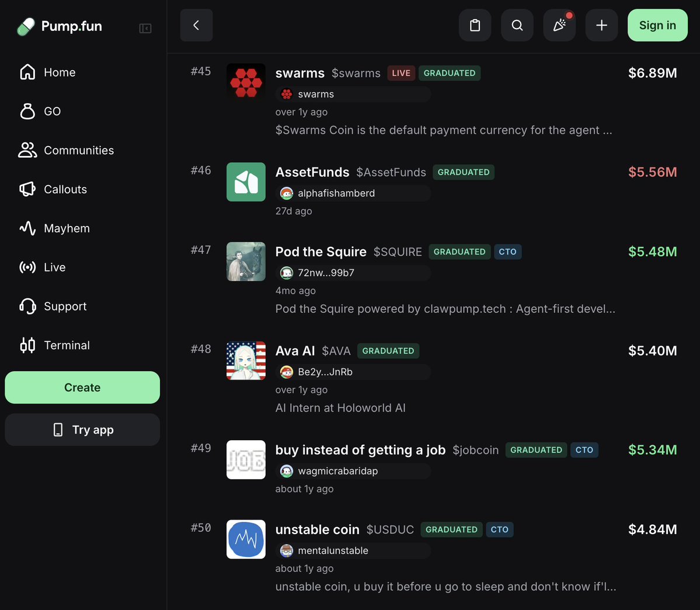Click the CTO badge on Pod the Squire

[507, 252]
